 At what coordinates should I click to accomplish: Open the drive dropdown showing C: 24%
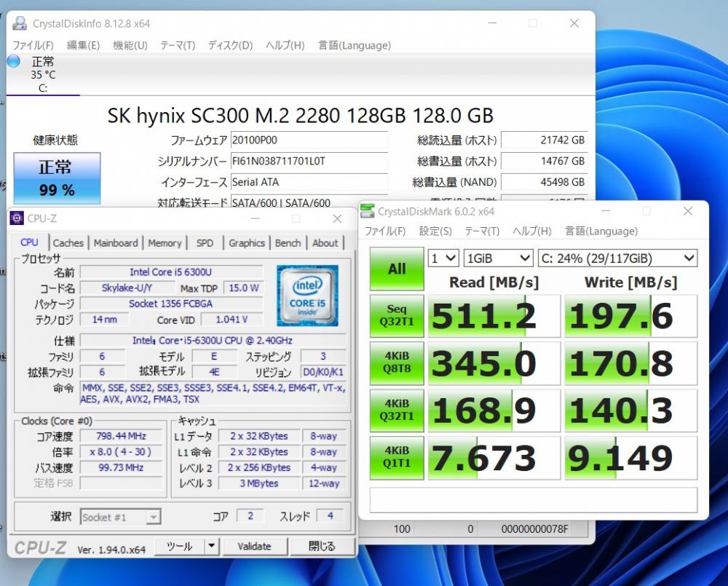pos(617,258)
